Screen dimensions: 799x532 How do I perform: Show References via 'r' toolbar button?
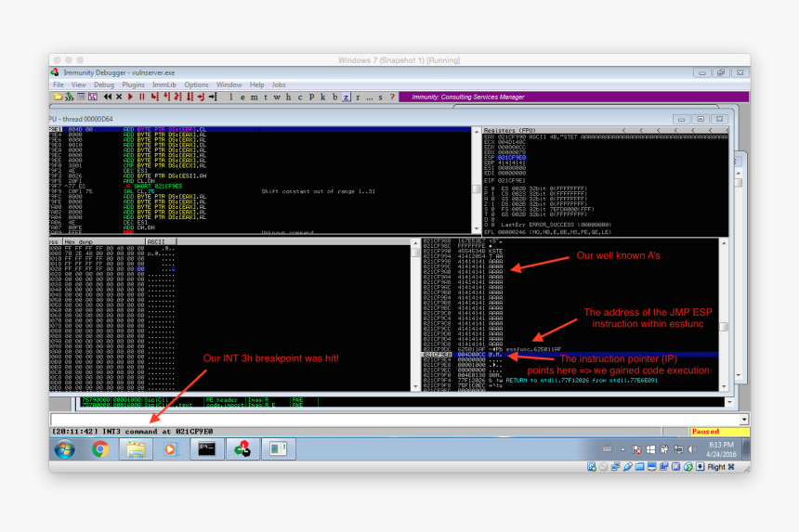pyautogui.click(x=358, y=97)
